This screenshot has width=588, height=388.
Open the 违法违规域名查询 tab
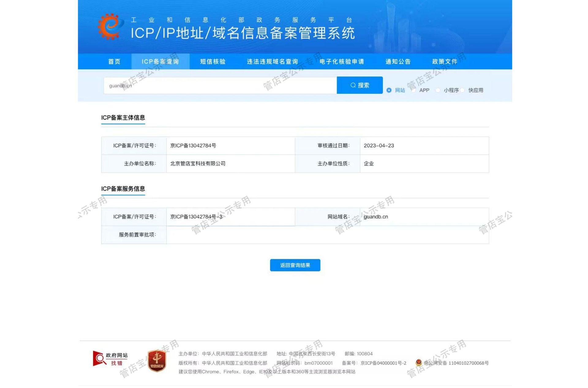click(x=272, y=62)
